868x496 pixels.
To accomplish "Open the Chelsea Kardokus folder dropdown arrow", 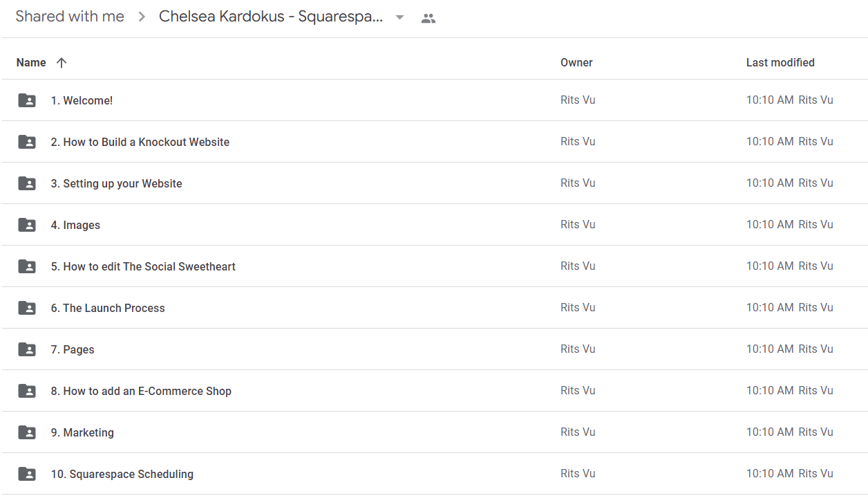I will 399,18.
